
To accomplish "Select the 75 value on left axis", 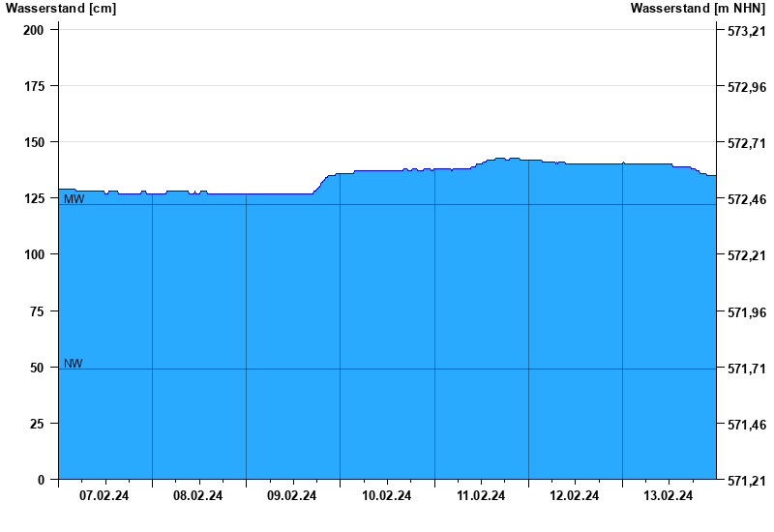I will tap(37, 311).
